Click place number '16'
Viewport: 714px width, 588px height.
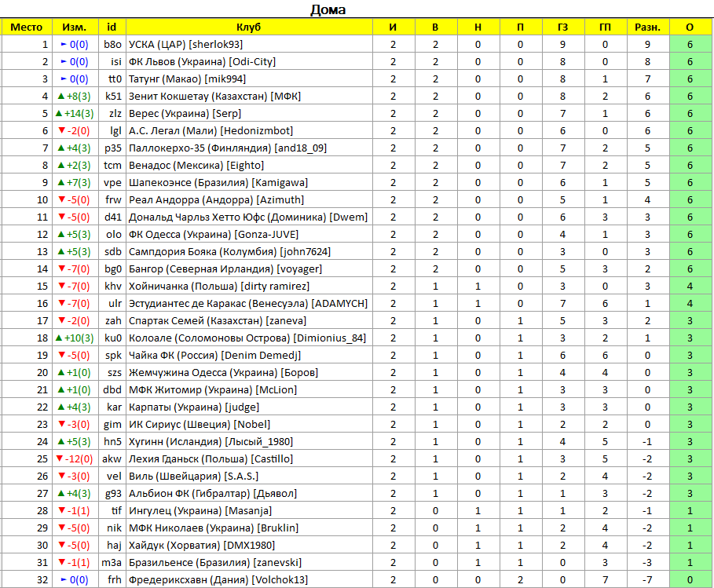click(x=42, y=304)
